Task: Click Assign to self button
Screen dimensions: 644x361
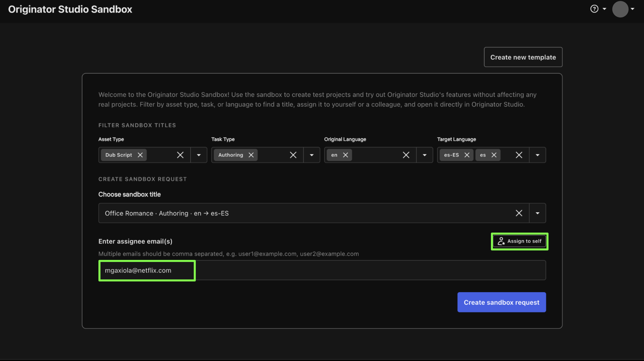Action: (519, 241)
